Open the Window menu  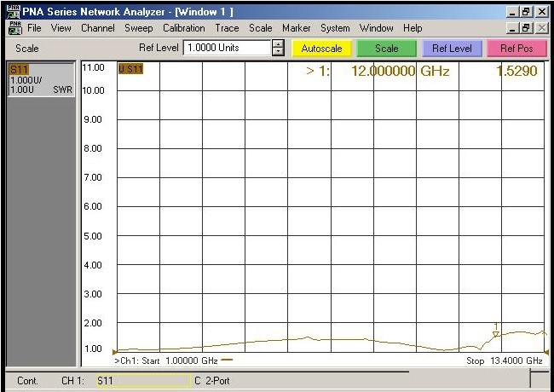point(376,28)
